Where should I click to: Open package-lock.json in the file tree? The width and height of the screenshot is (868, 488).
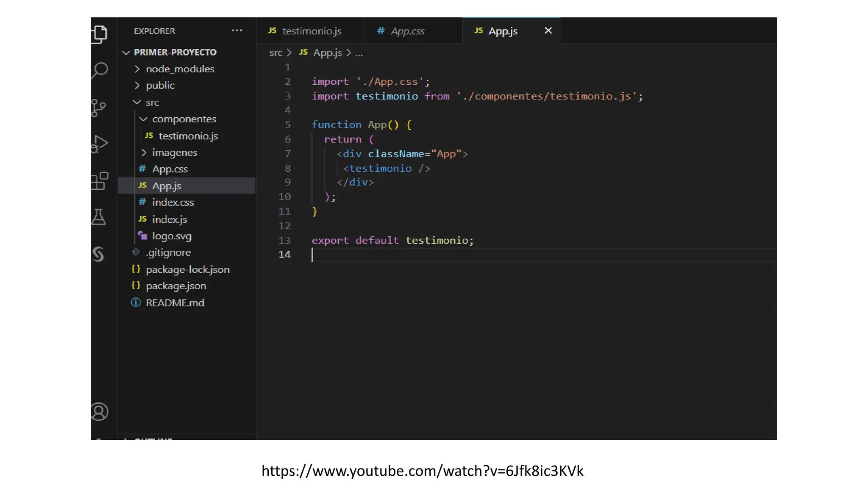tap(186, 269)
